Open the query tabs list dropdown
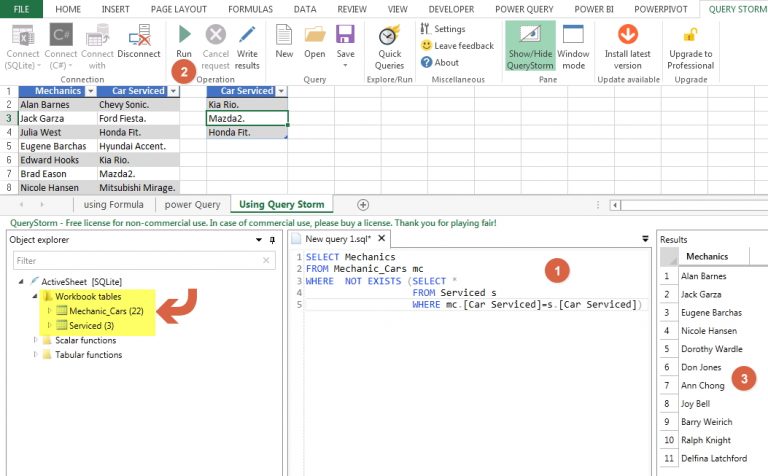Viewport: 768px width, 476px height. point(645,239)
